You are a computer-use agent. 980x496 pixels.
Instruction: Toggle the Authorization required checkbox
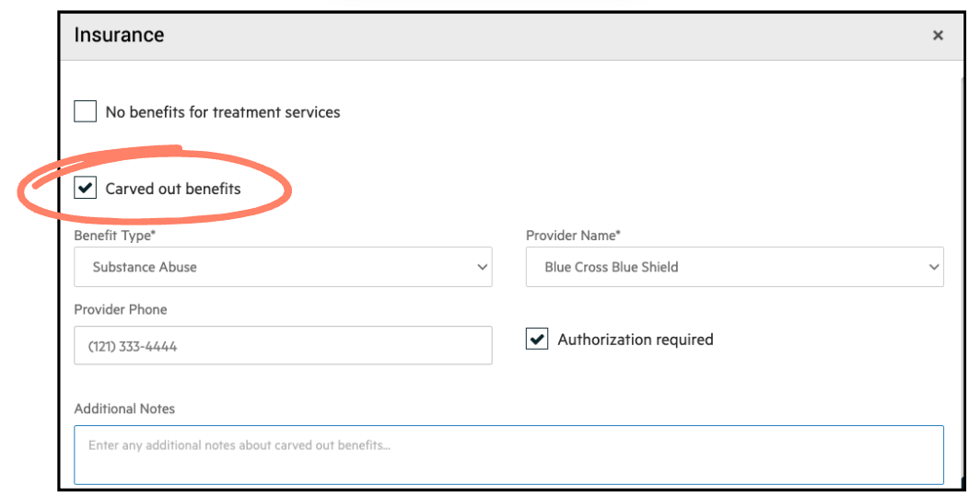(537, 339)
